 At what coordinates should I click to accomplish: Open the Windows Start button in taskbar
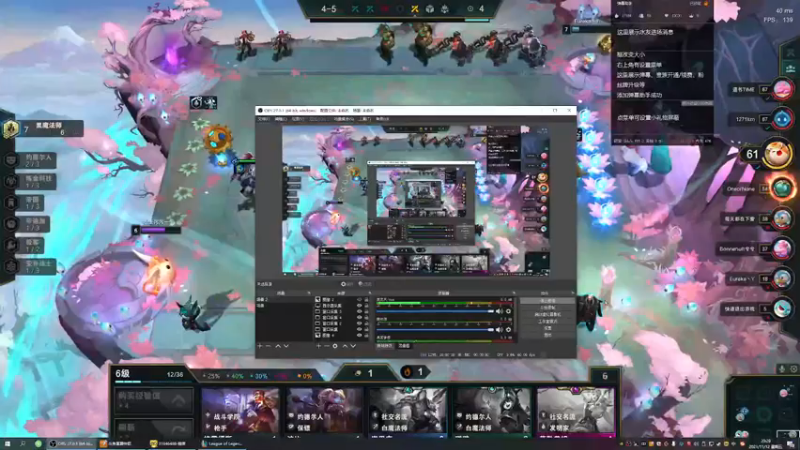(7, 444)
